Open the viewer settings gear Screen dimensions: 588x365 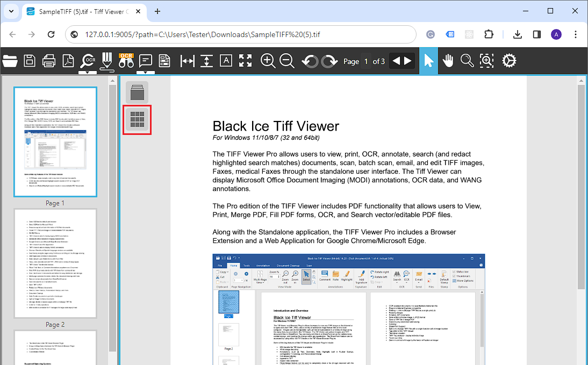(509, 61)
